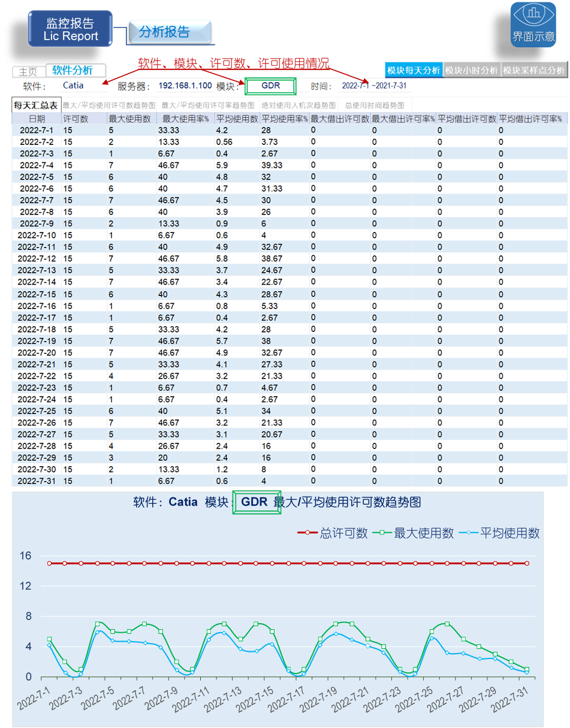Select the 2022-7-2 date cell
570x728 pixels.
click(37, 142)
